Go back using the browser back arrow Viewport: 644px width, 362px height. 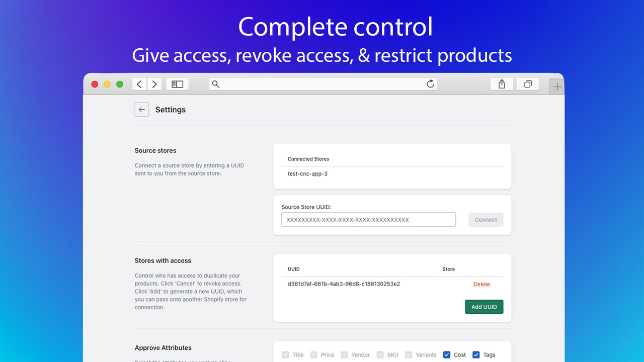point(139,84)
